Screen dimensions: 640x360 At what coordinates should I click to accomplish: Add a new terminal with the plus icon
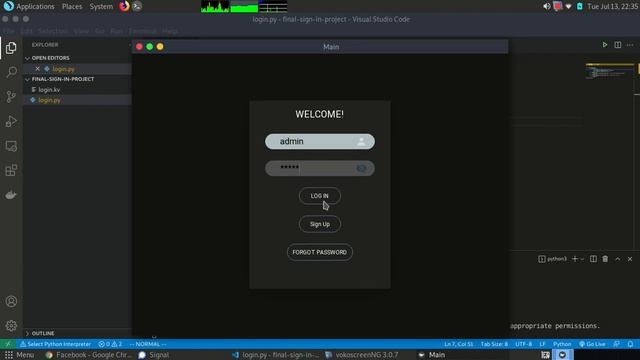pyautogui.click(x=575, y=259)
